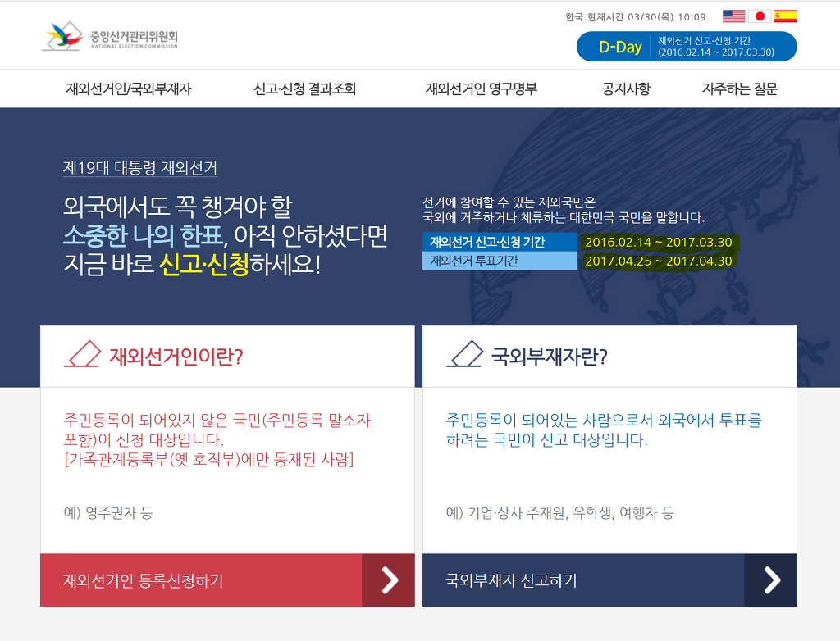Click the 예) 기업·상사 주재원, 유학생, 여행자 등 text
The height and width of the screenshot is (641, 840).
click(x=559, y=512)
